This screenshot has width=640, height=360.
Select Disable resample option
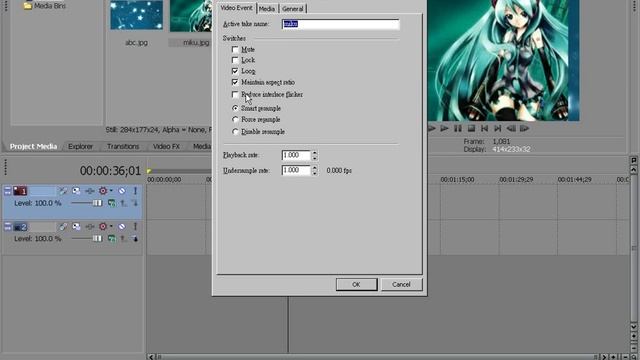click(x=235, y=132)
